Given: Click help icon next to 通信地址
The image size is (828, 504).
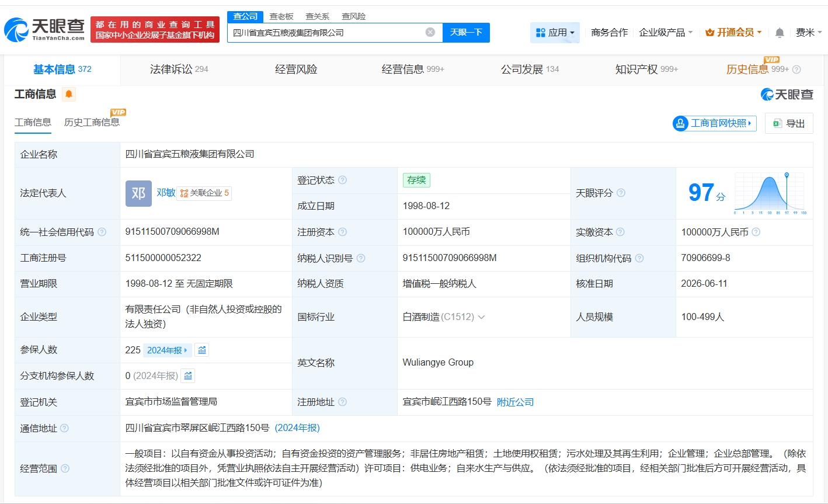Looking at the screenshot, I should coord(64,428).
